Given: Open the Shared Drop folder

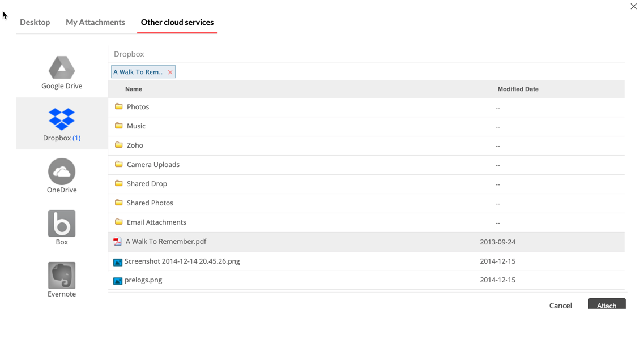Looking at the screenshot, I should pyautogui.click(x=147, y=184).
